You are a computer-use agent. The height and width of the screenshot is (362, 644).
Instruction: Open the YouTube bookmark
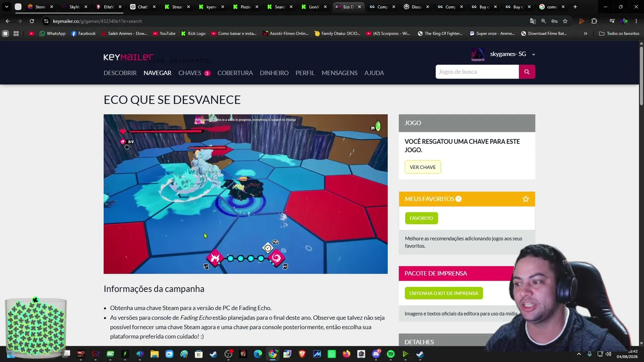tap(164, 34)
